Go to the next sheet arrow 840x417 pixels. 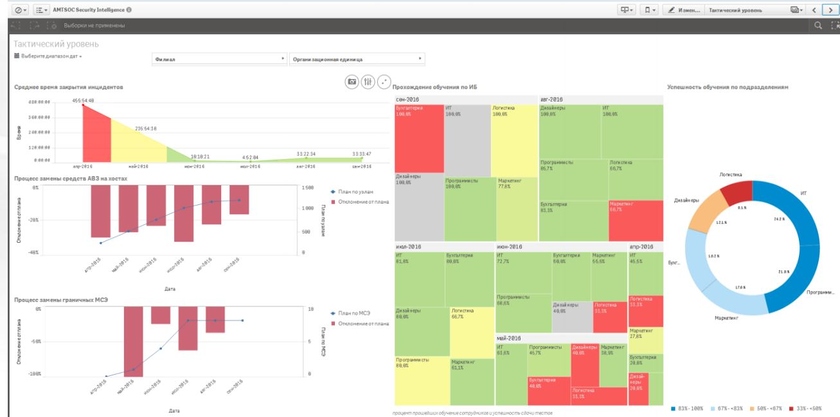pyautogui.click(x=829, y=9)
